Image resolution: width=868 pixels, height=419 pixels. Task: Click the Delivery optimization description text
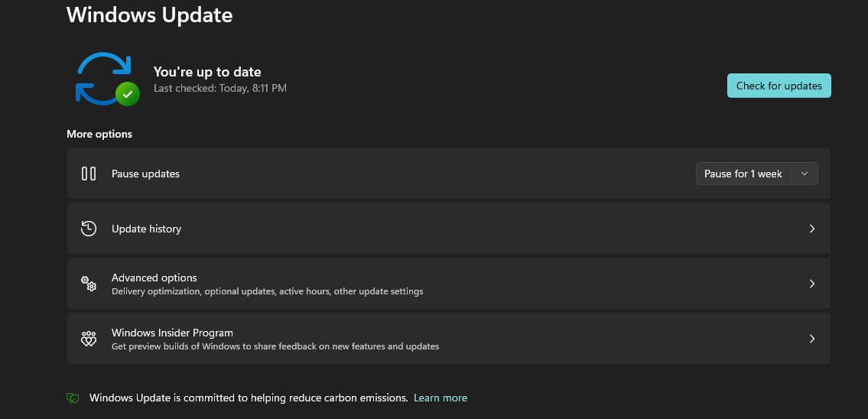click(268, 291)
